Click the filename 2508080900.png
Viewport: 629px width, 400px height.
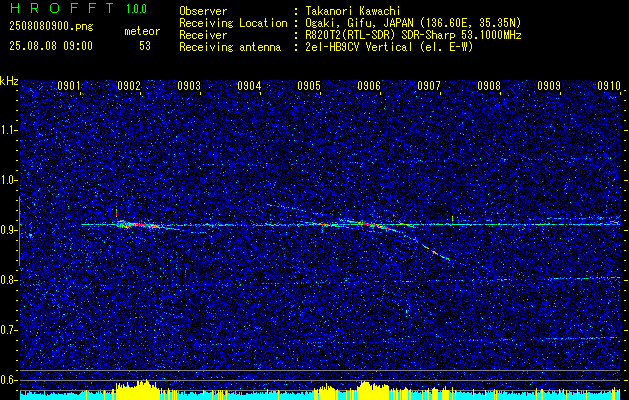pyautogui.click(x=51, y=26)
